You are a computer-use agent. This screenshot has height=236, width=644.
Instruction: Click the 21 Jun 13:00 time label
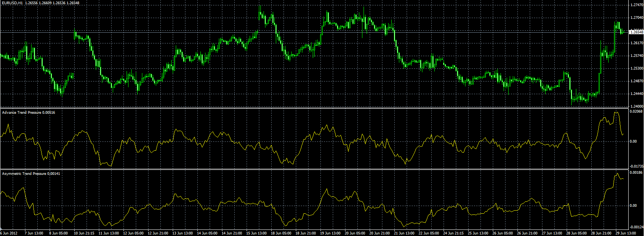(x=404, y=233)
